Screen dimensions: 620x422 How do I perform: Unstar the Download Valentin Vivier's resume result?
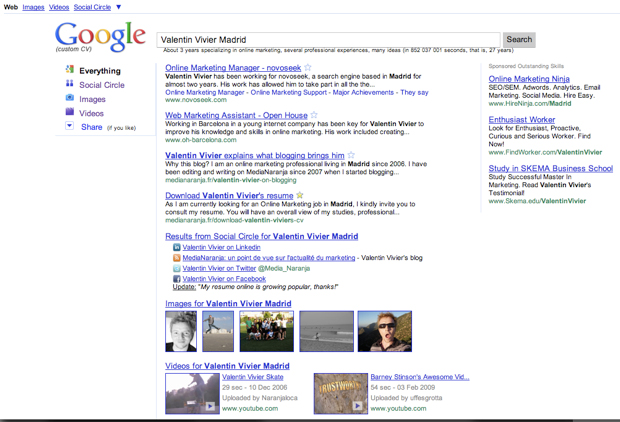pyautogui.click(x=300, y=195)
